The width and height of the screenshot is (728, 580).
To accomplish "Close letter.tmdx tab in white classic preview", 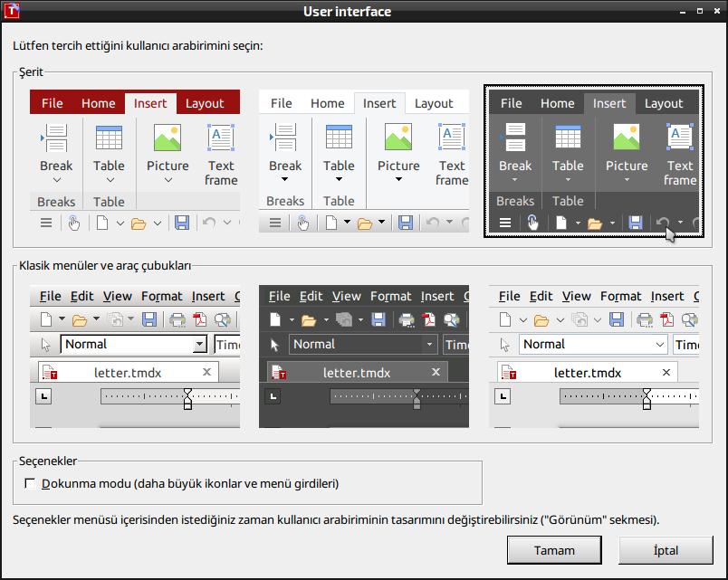I will tap(666, 372).
